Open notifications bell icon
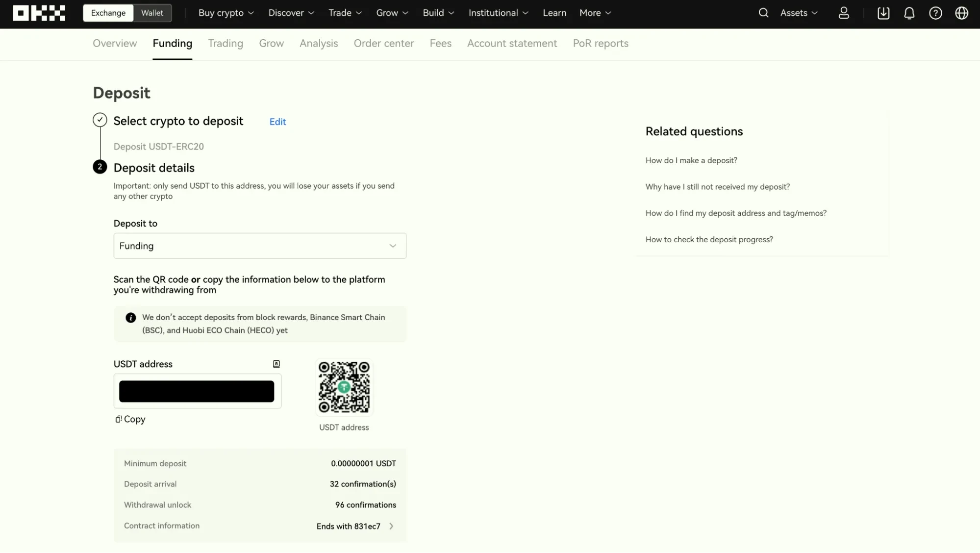Viewport: 980px width, 553px height. click(909, 13)
